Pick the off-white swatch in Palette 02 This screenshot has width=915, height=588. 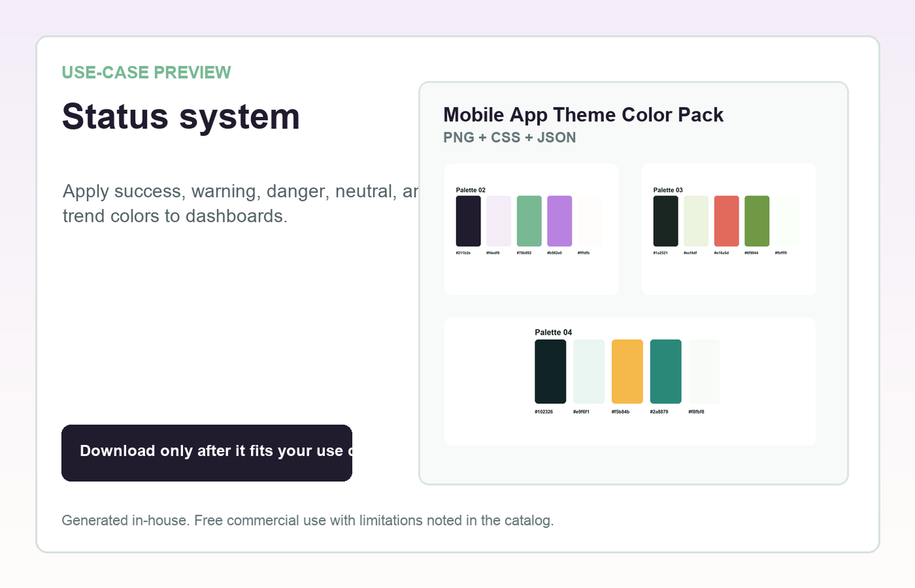[590, 221]
